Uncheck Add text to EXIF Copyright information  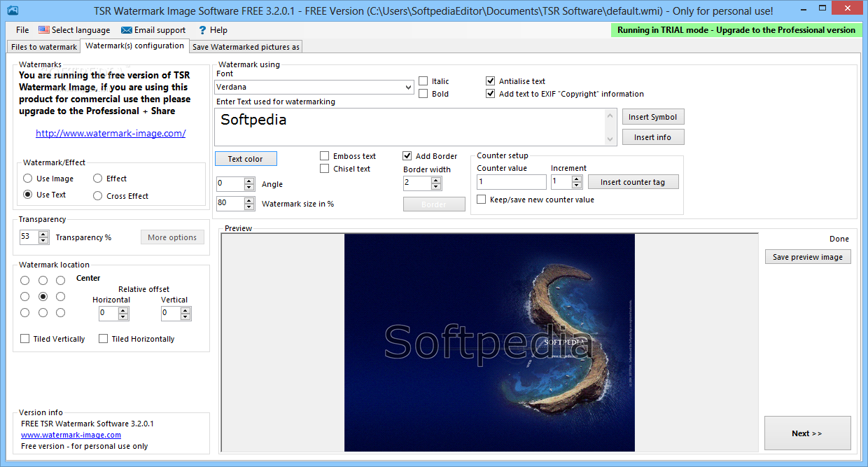tap(491, 94)
